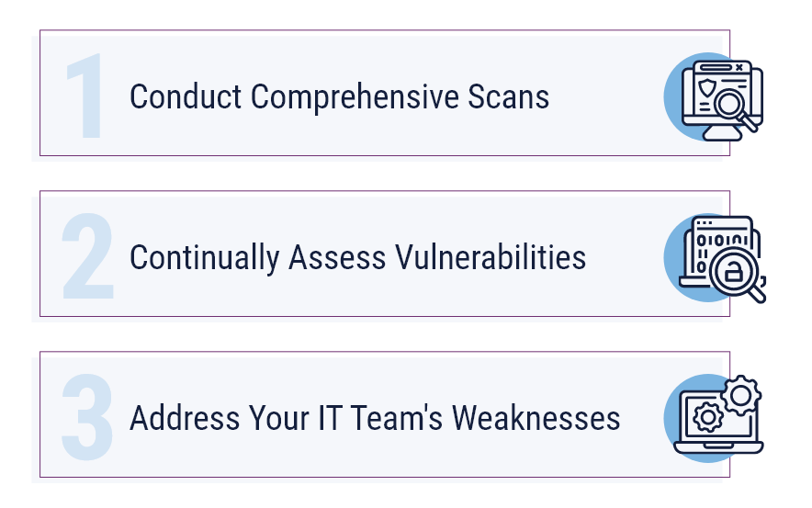Click the small gear on laptop screen
Viewport: 812px width, 508px height.
point(708,417)
